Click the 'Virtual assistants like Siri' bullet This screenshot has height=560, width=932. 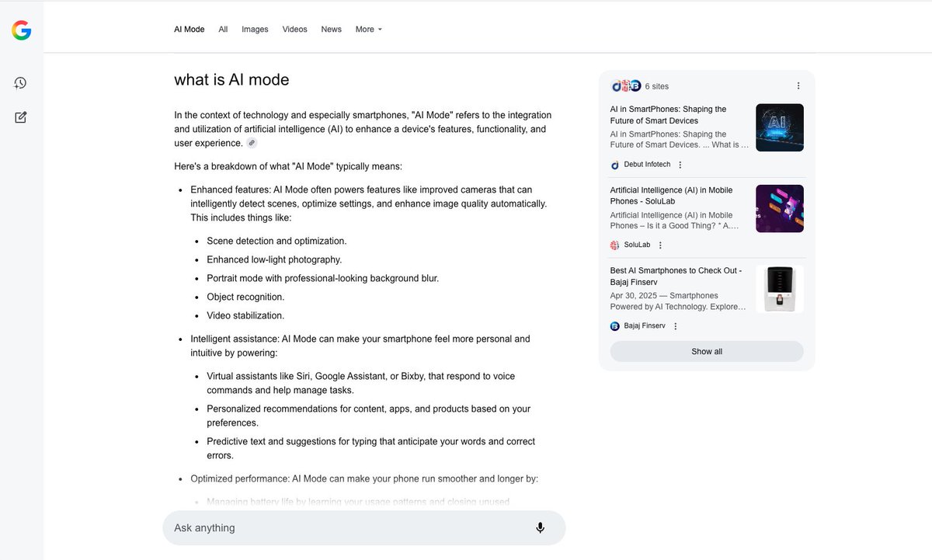(360, 383)
